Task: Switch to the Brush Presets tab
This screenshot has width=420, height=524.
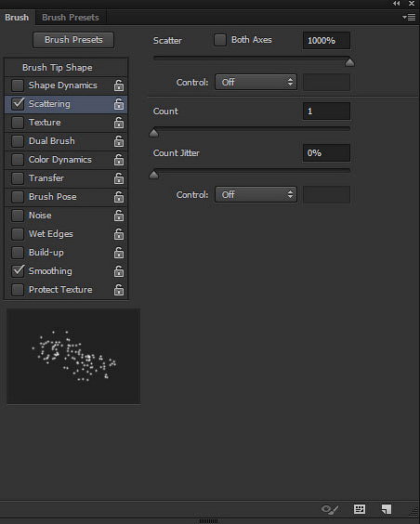Action: coord(71,18)
